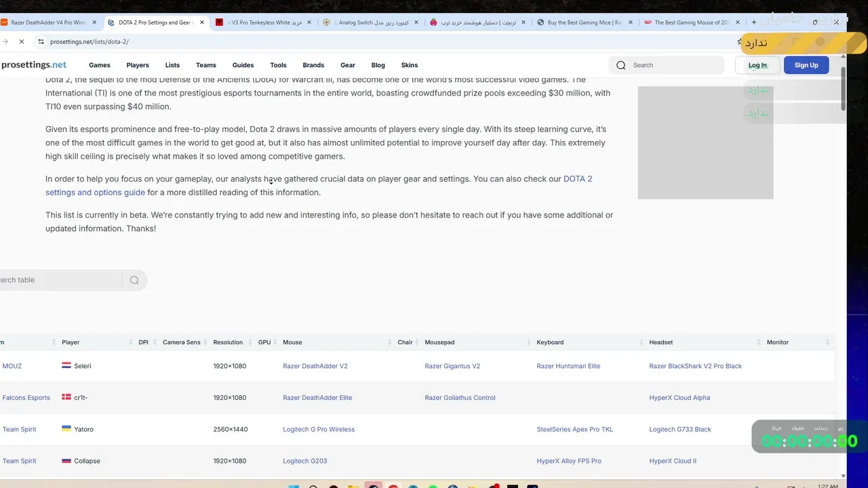
Task: Switch to The Best Gaming Mouse tab
Action: 692,22
